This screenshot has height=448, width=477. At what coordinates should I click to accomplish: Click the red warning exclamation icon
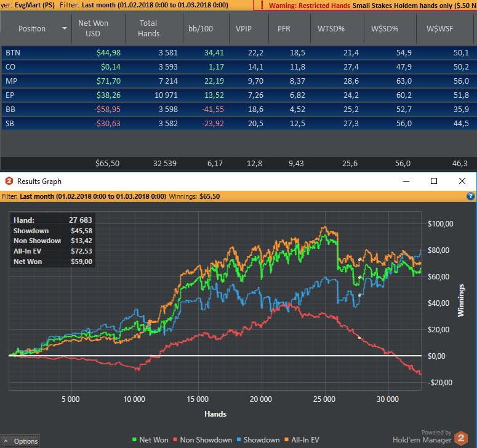click(262, 5)
